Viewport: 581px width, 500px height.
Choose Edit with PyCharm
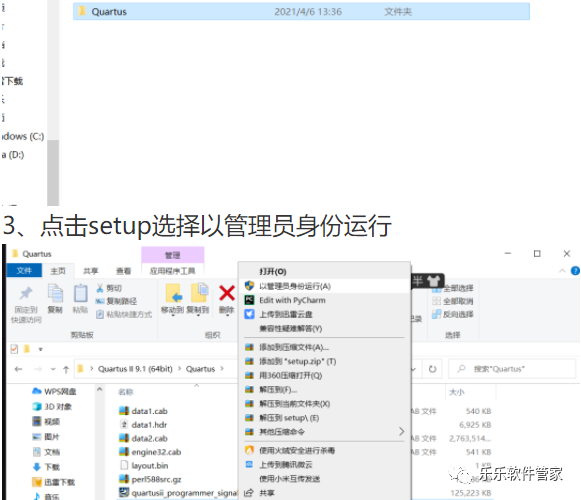tap(325, 300)
